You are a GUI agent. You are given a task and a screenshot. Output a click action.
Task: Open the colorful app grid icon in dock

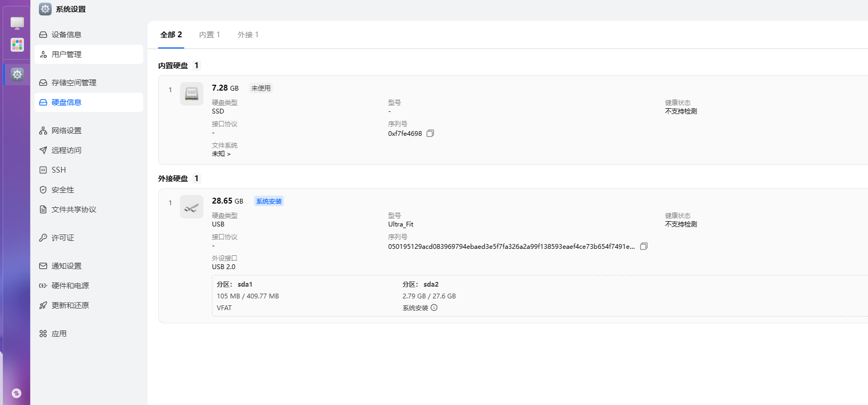(x=17, y=45)
